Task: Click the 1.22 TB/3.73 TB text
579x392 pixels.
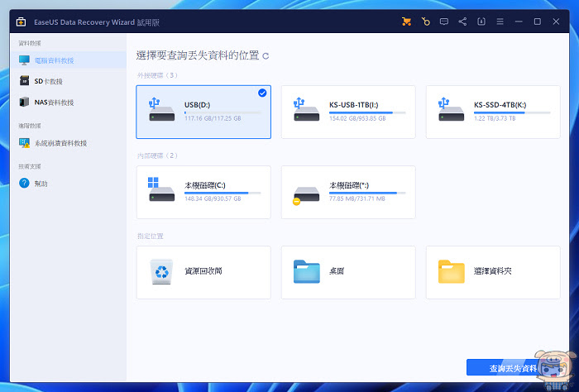Action: coord(495,118)
